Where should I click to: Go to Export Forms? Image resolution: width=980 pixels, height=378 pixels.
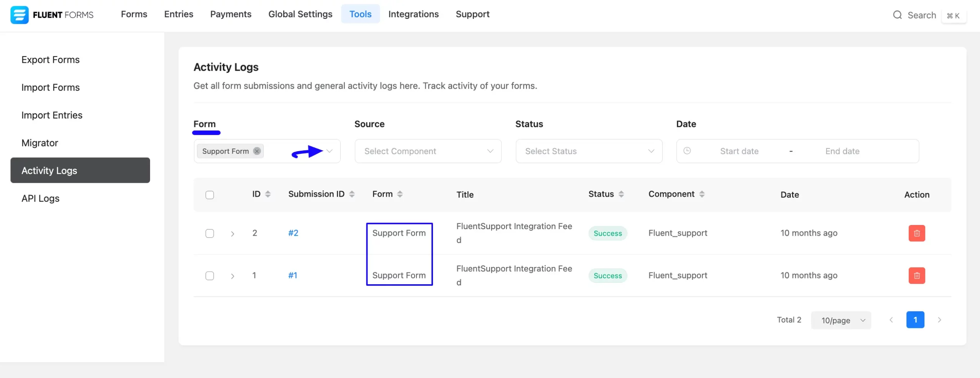pyautogui.click(x=51, y=60)
